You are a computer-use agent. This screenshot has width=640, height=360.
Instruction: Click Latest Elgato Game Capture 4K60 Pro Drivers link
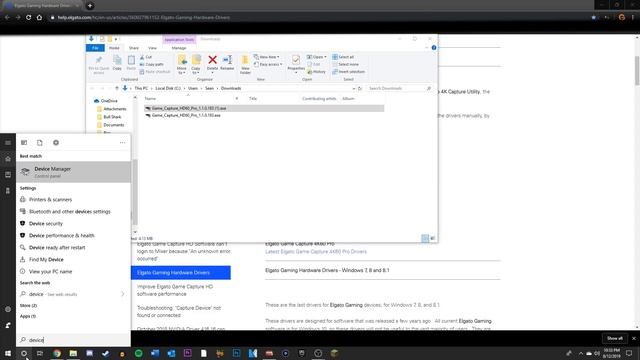tap(316, 251)
